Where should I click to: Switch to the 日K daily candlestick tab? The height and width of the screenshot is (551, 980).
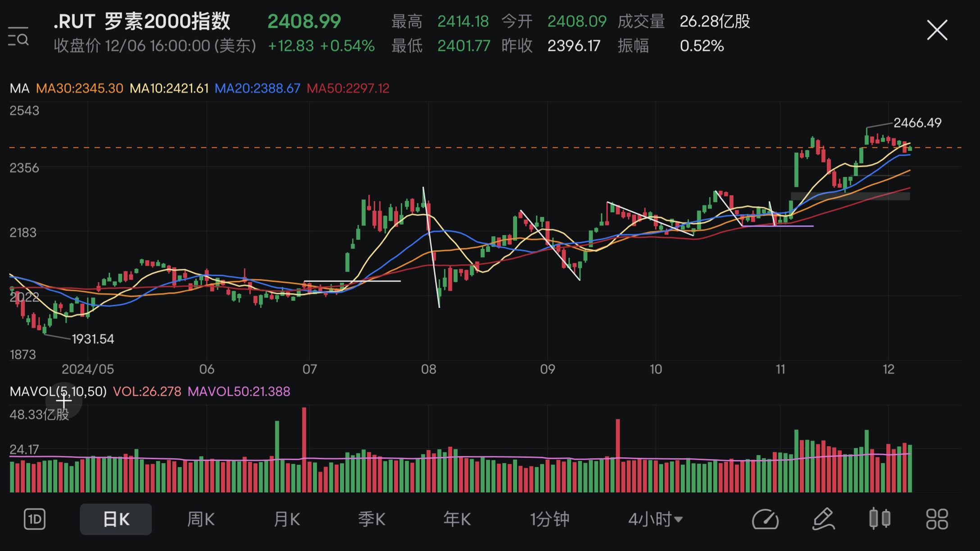pos(116,519)
